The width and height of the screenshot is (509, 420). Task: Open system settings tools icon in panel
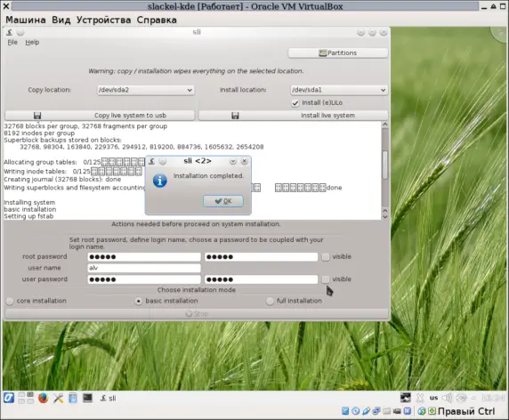pyautogui.click(x=59, y=398)
